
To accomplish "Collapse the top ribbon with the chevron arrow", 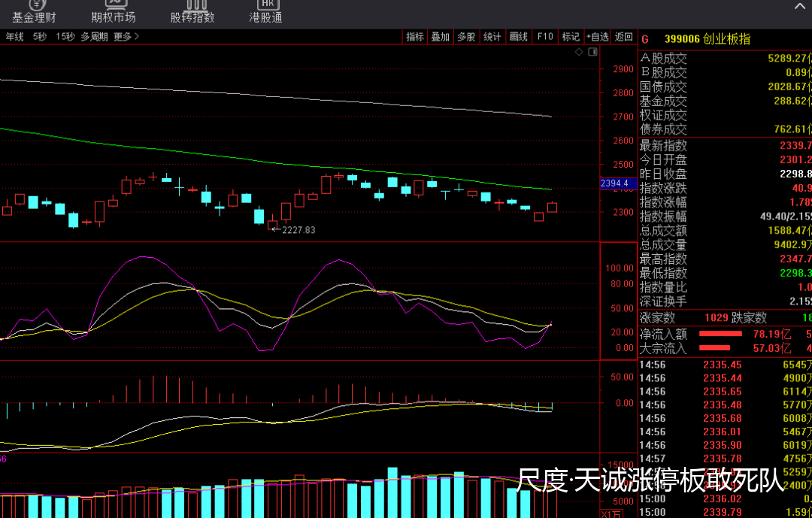I will [x=799, y=5].
